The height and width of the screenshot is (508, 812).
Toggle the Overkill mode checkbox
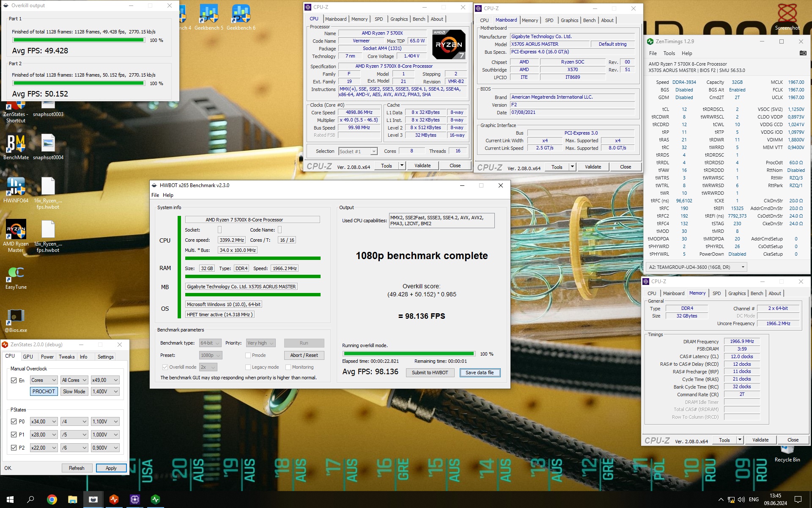click(x=165, y=367)
